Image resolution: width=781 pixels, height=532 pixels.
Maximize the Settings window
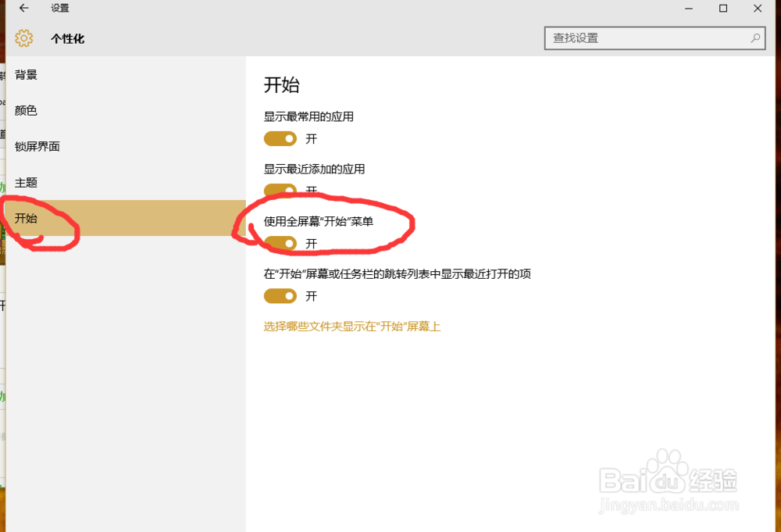[x=722, y=9]
